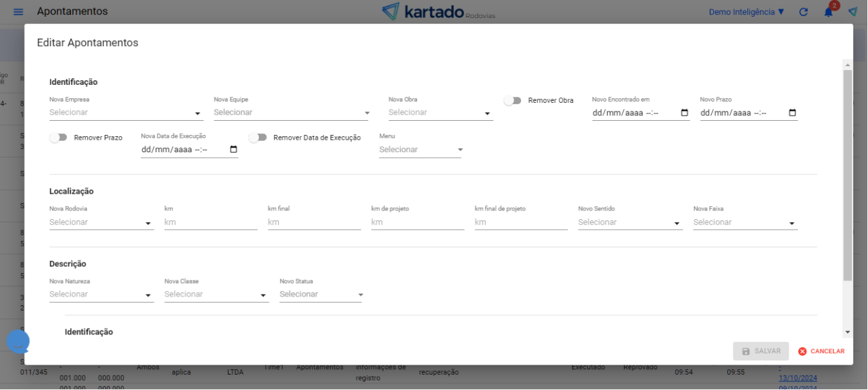The height and width of the screenshot is (390, 868).
Task: Open the blue chat bubble widget
Action: [x=18, y=341]
